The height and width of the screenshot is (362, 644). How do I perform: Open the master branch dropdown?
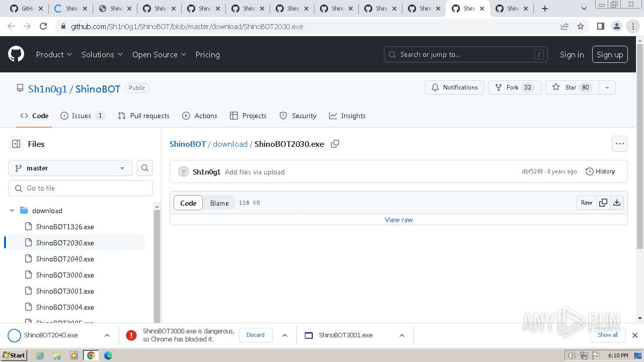coord(70,168)
